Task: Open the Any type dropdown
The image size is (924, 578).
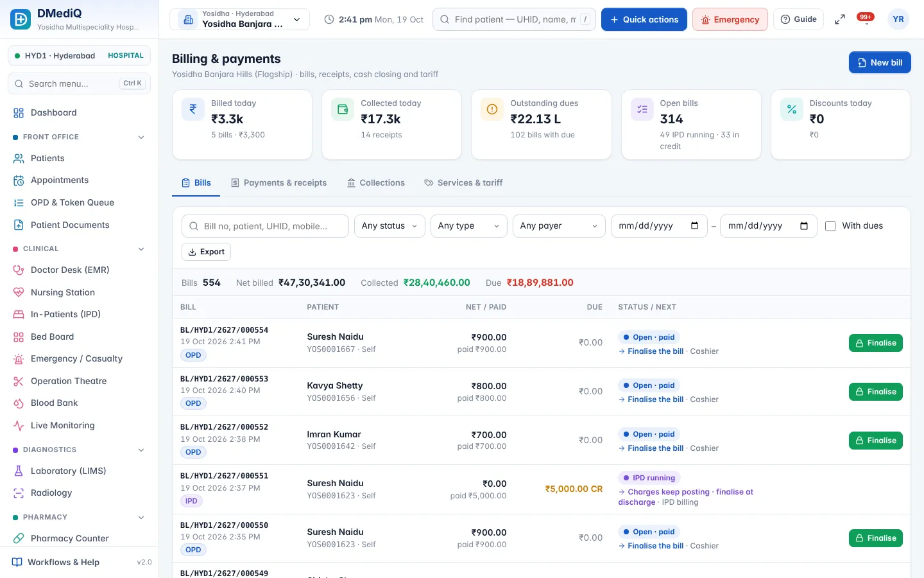Action: click(x=469, y=226)
